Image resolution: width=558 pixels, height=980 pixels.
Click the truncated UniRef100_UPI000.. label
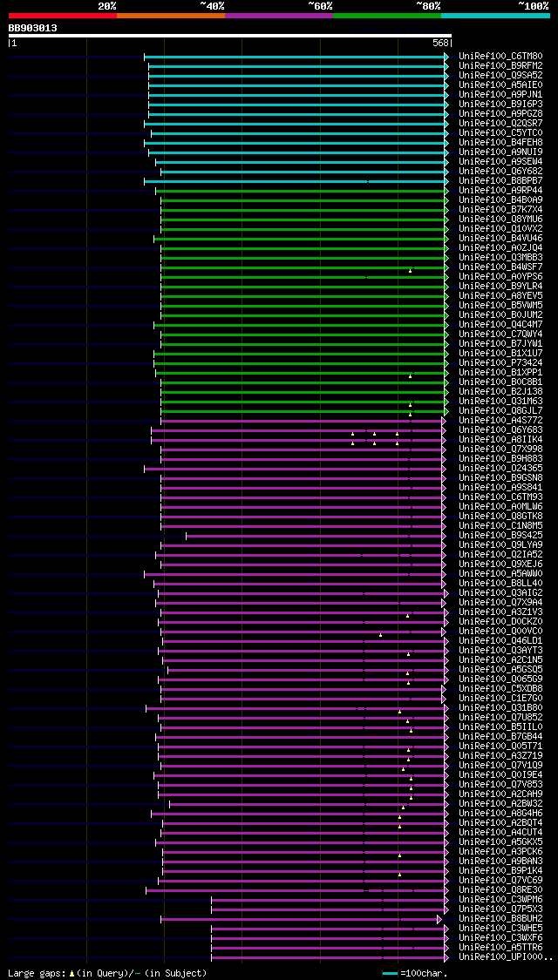[x=506, y=957]
